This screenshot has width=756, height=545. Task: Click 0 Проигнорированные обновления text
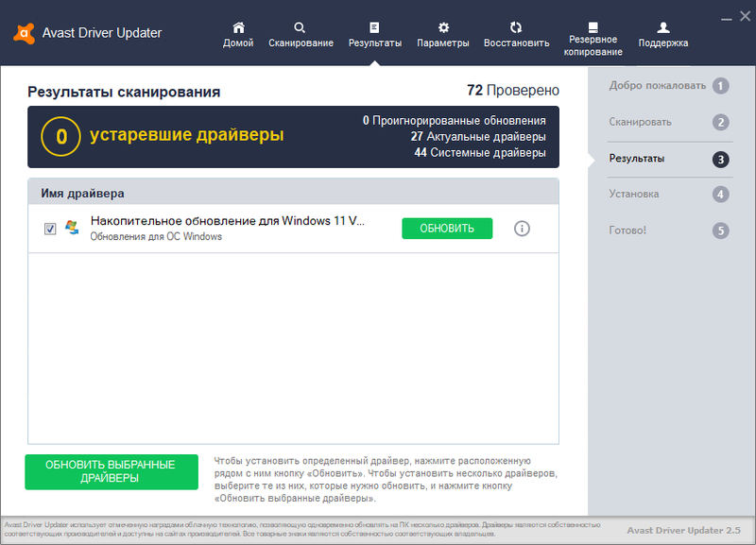pyautogui.click(x=455, y=121)
